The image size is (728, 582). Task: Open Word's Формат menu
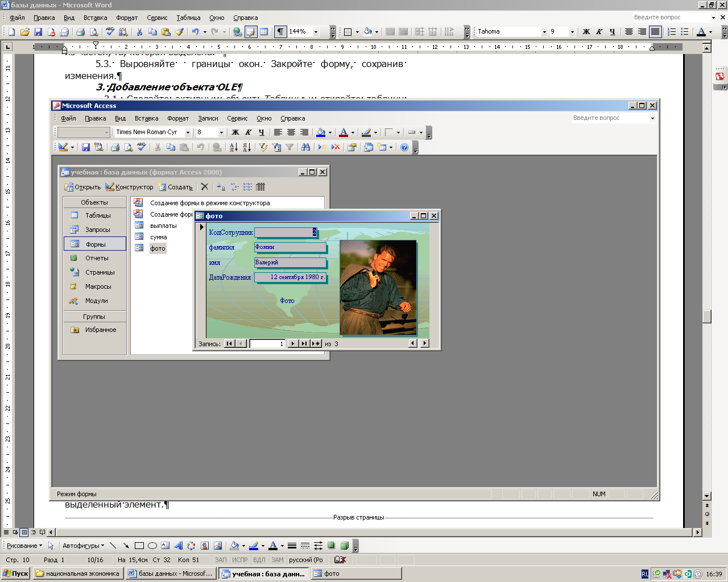127,18
